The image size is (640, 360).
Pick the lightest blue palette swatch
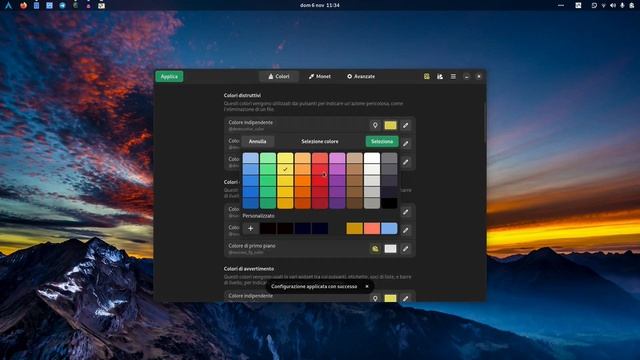pos(251,158)
